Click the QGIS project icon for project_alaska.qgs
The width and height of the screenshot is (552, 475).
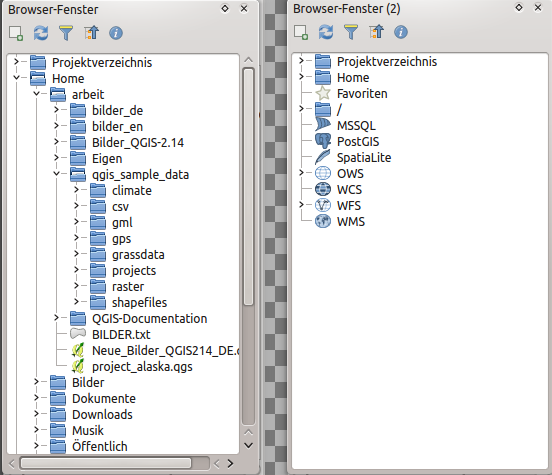78,367
